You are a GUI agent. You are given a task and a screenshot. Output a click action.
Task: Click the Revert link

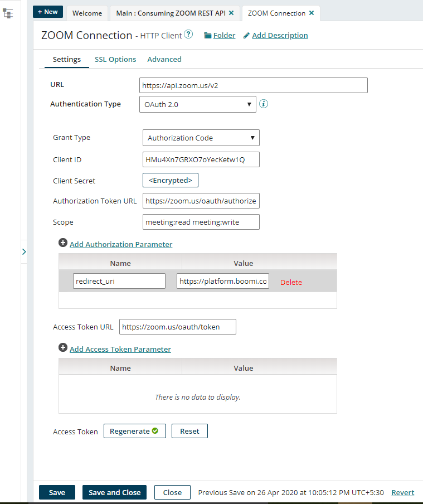tap(402, 492)
